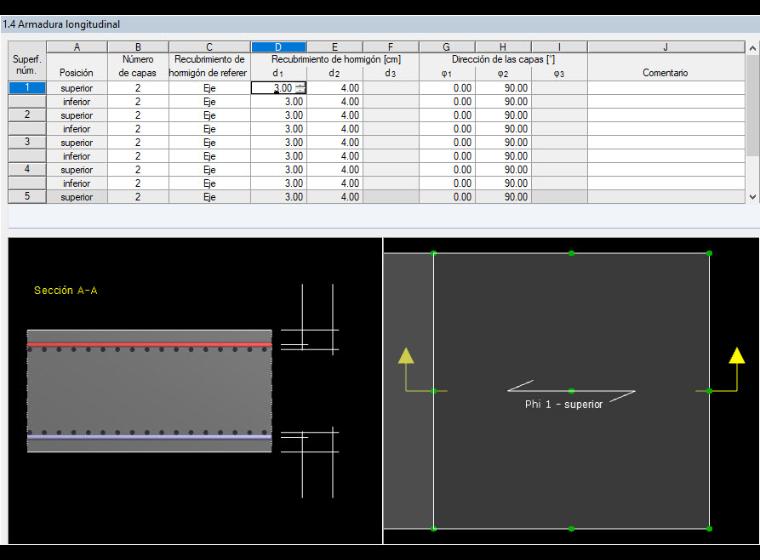Screen dimensions: 760x560
Task: Click the green top-middle node in plan view
Action: (571, 253)
